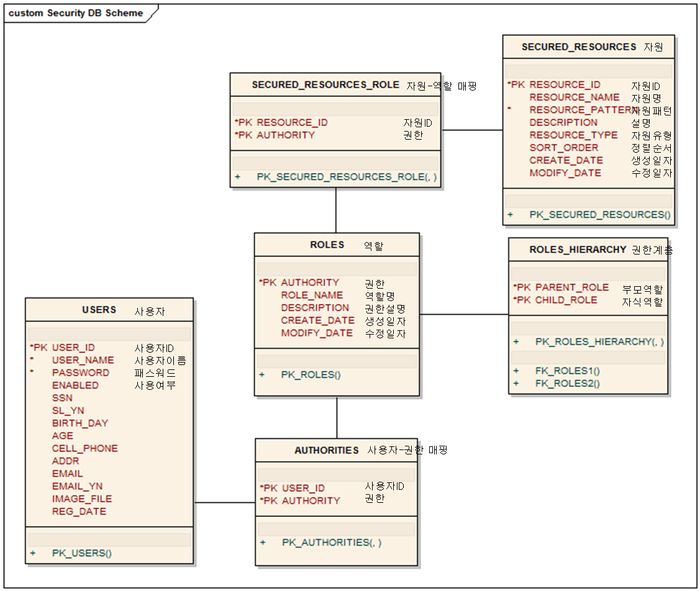Click the SECURED_RESOURCES table header
Image resolution: width=700 pixels, height=591 pixels.
(x=579, y=47)
